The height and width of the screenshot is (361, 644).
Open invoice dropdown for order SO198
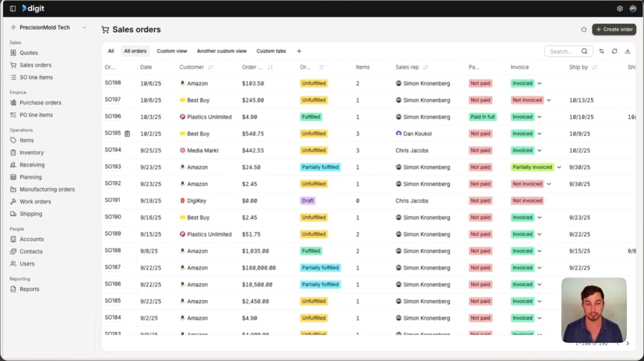coord(540,84)
